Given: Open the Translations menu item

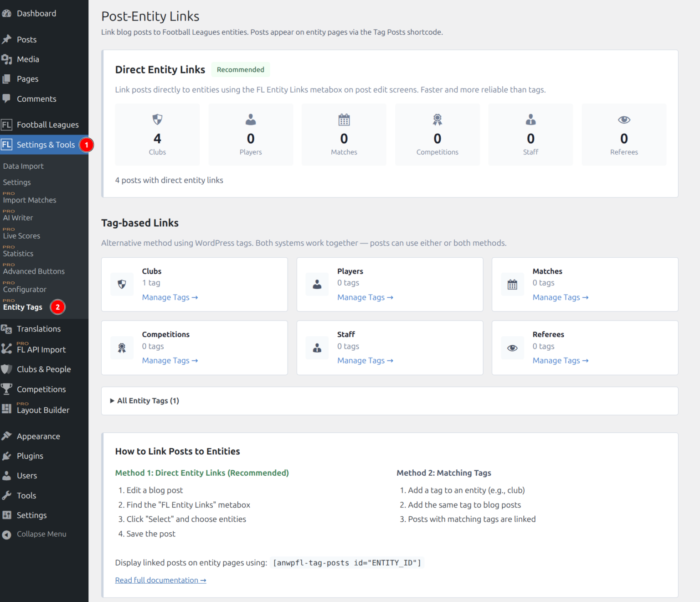Looking at the screenshot, I should 39,329.
